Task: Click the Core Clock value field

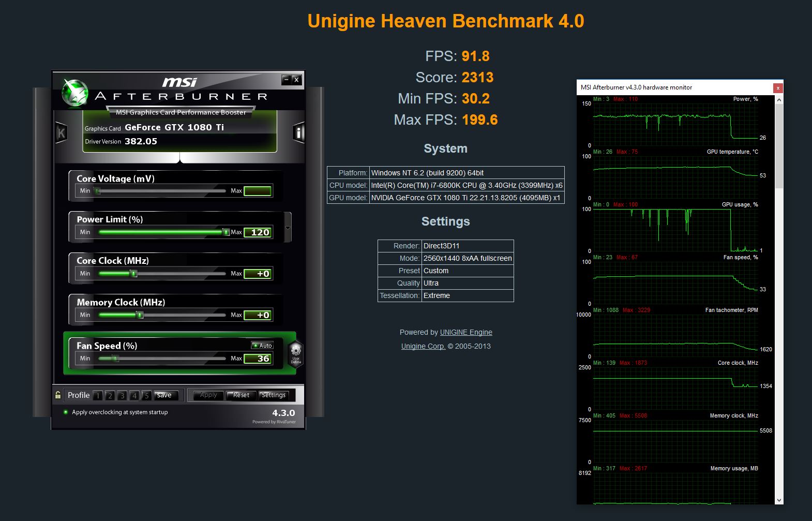Action: 258,274
